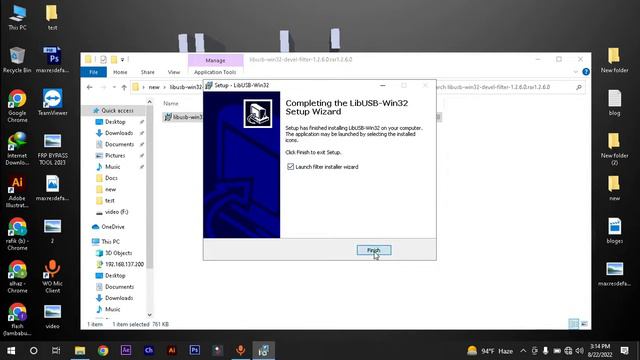Click the Name column header

(x=171, y=104)
